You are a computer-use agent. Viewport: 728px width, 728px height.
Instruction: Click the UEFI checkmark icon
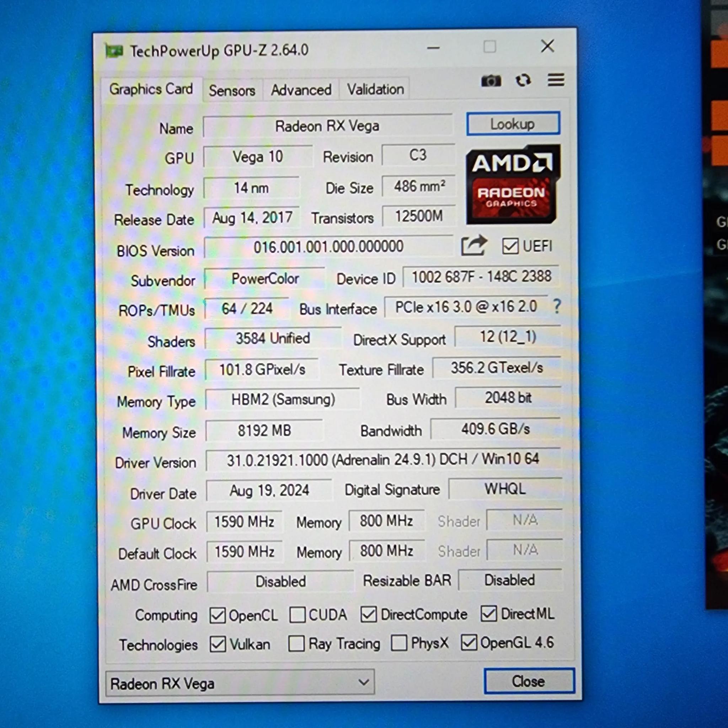coord(510,246)
